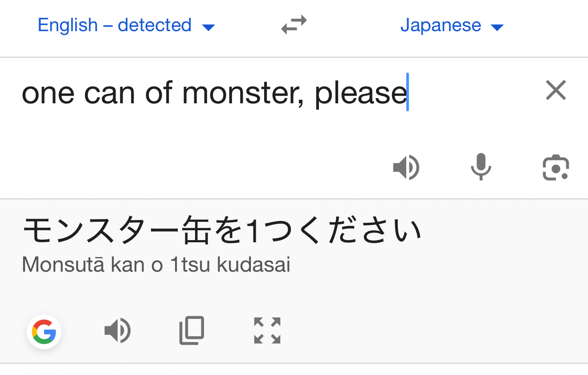
Task: Show the translation in full screen
Action: click(267, 331)
